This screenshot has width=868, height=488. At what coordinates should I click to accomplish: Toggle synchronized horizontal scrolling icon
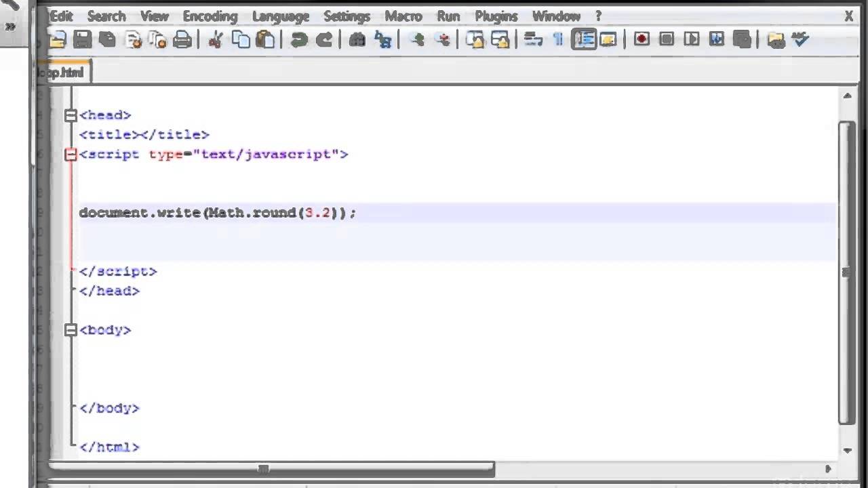[x=500, y=39]
